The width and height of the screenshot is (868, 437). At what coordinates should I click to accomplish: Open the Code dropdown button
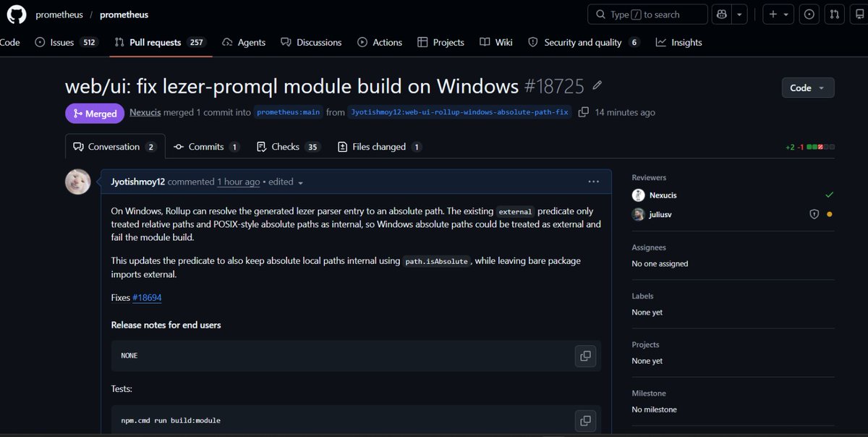click(x=808, y=88)
